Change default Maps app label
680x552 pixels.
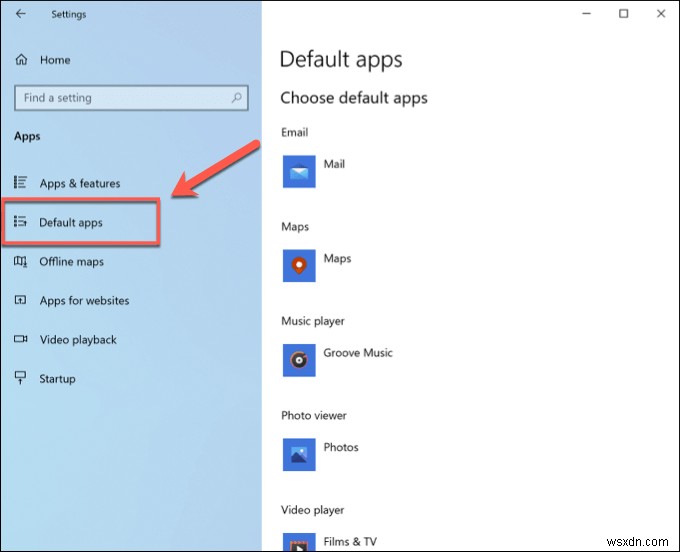(337, 258)
